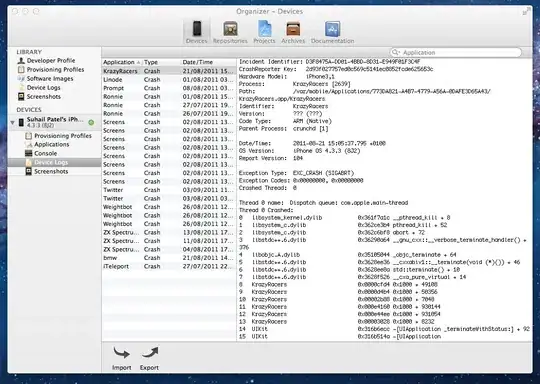Switch to the Projects organizer section

pyautogui.click(x=264, y=32)
